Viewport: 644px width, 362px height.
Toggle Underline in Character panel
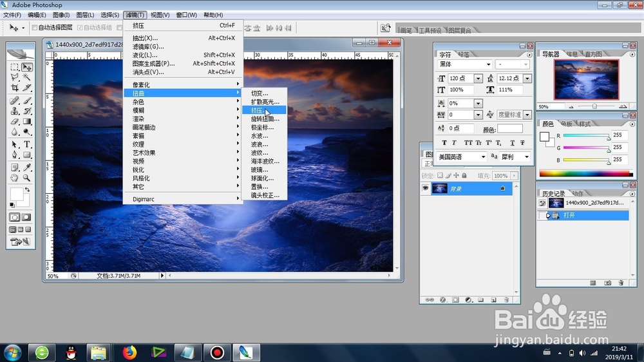[512, 142]
